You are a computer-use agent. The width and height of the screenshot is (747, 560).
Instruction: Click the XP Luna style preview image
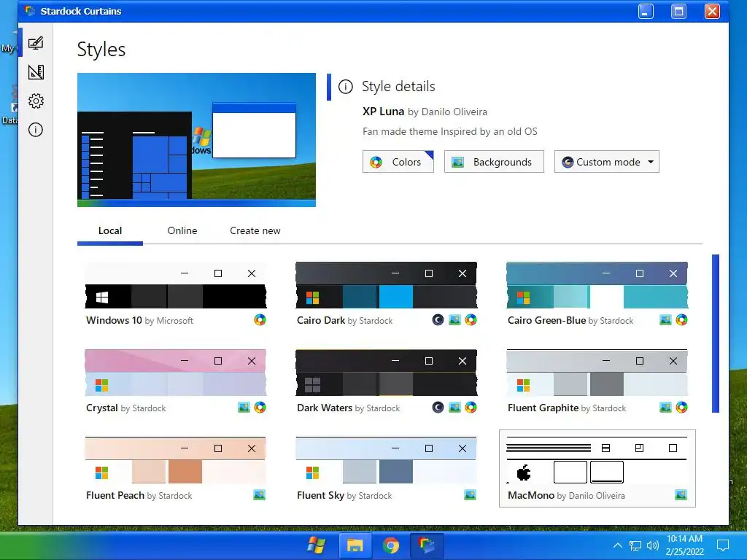(x=196, y=140)
